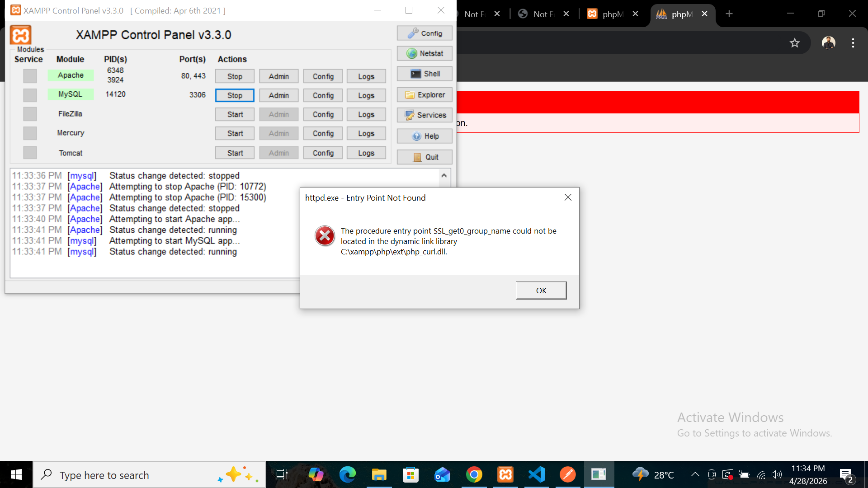Open XAMPP Help

[425, 136]
